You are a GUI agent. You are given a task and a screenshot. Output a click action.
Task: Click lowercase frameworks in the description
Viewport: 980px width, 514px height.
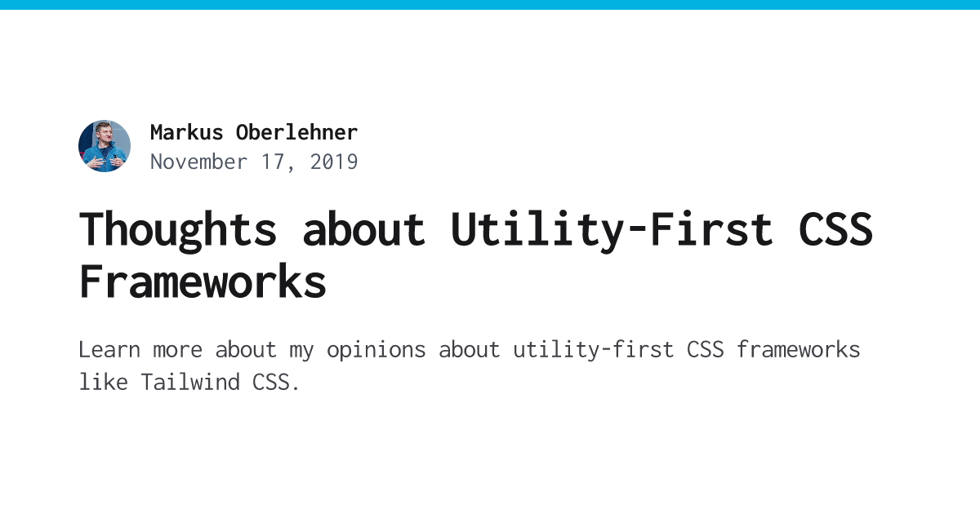pyautogui.click(x=799, y=349)
